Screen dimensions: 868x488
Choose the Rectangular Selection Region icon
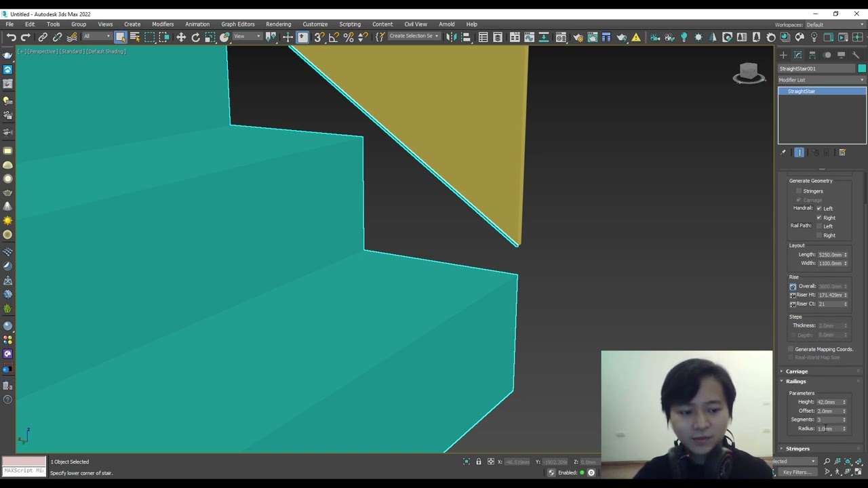pyautogui.click(x=150, y=37)
